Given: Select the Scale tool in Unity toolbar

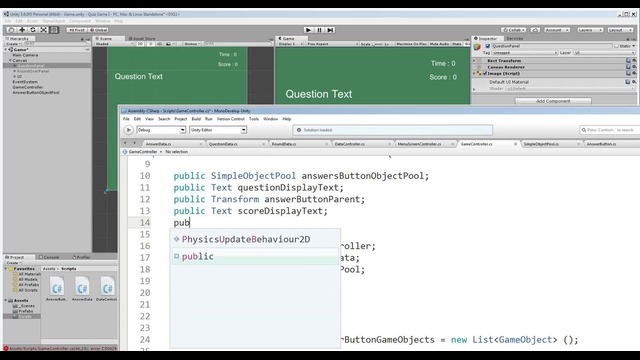Looking at the screenshot, I should pos(43,30).
